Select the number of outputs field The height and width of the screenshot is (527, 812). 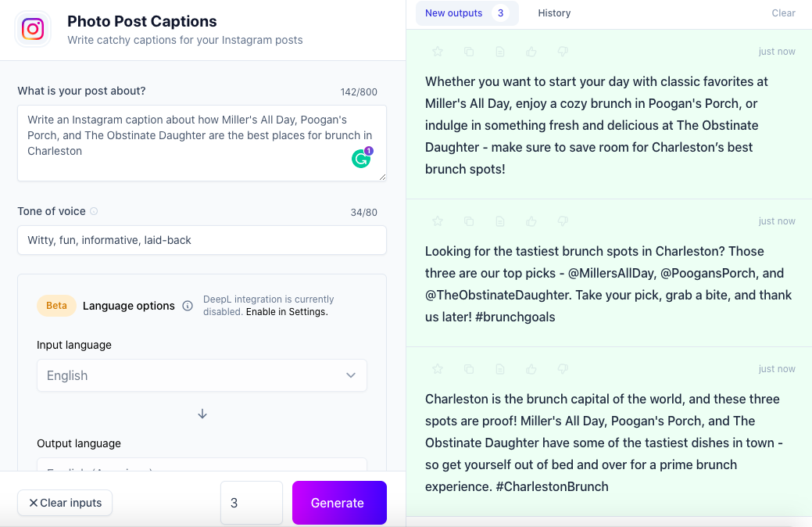coord(252,503)
